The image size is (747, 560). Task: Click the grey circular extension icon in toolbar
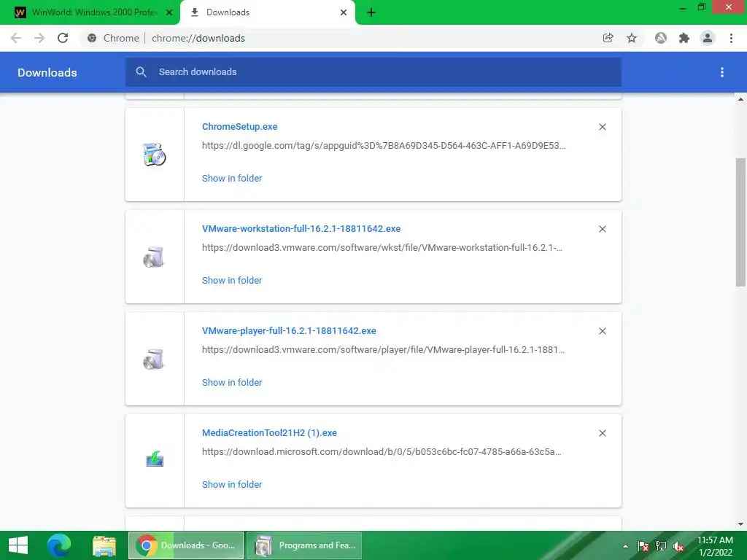coord(661,38)
